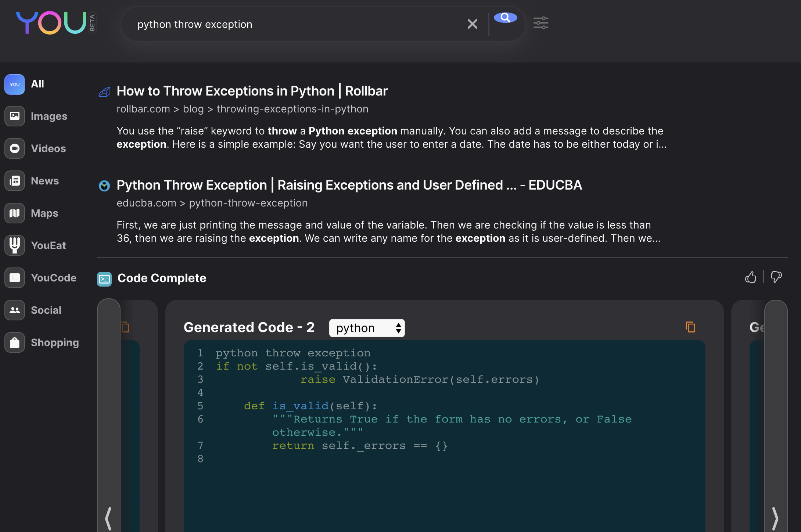Screen dimensions: 801x532
Task: Copy Generated Code - 2 to clipboard
Action: pos(690,327)
